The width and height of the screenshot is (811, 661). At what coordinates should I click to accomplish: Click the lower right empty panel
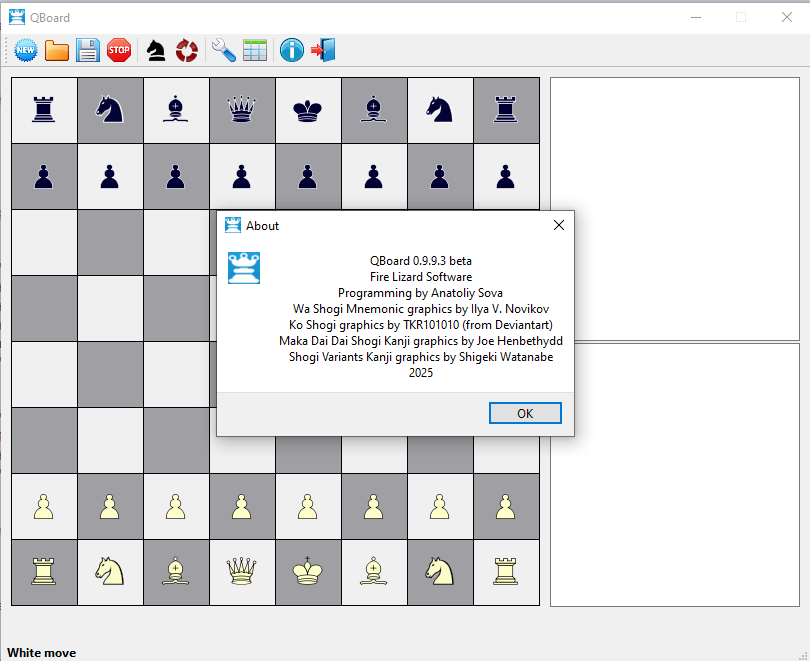coord(674,474)
